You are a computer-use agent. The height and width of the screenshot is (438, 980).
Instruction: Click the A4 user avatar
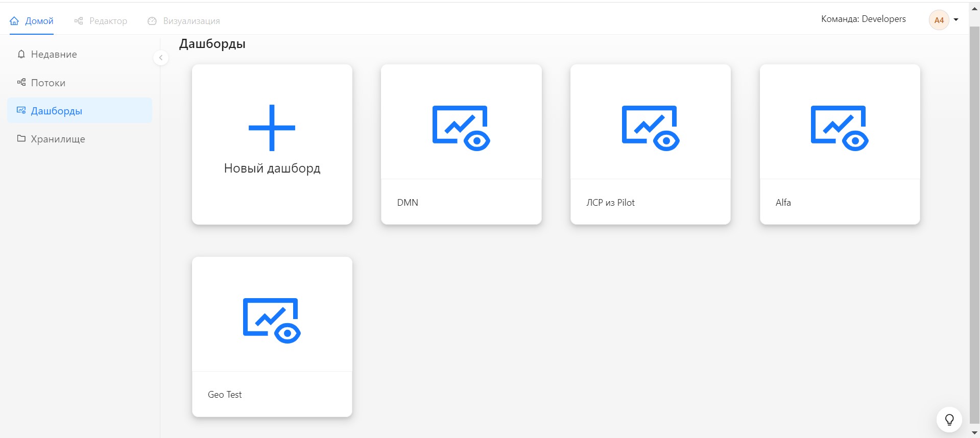click(x=939, y=20)
